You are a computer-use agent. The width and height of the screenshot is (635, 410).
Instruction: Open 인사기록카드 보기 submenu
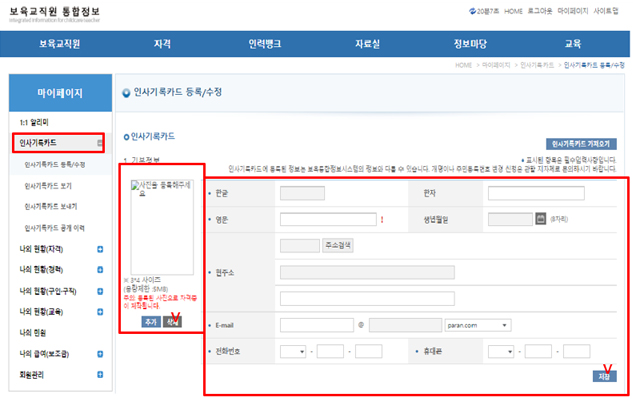[48, 186]
